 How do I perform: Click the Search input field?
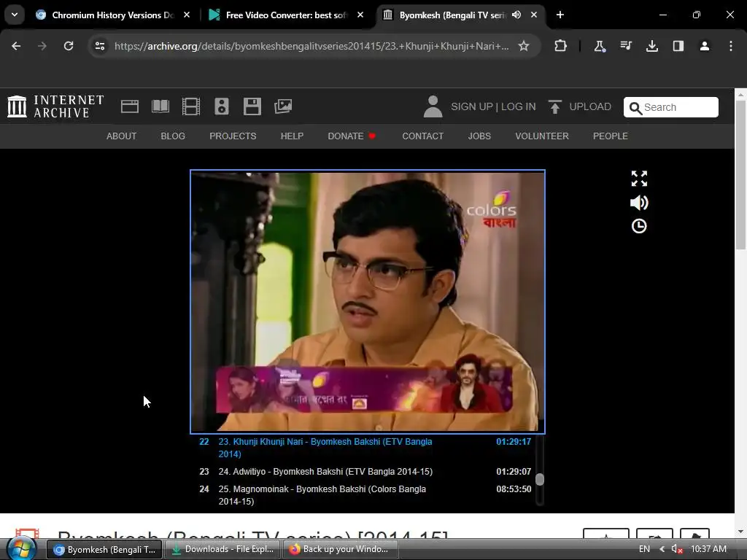point(671,107)
